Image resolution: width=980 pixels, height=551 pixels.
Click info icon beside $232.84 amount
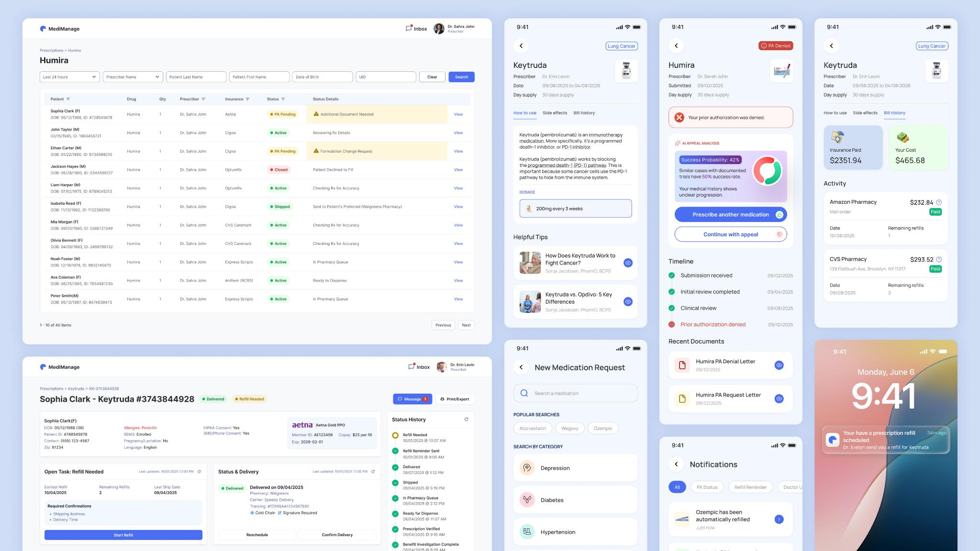(x=939, y=202)
